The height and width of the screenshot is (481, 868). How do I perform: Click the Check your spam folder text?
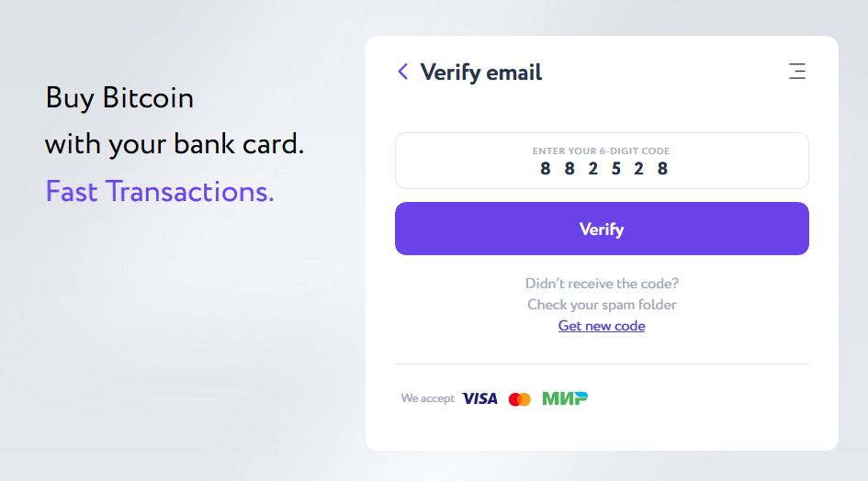(602, 305)
